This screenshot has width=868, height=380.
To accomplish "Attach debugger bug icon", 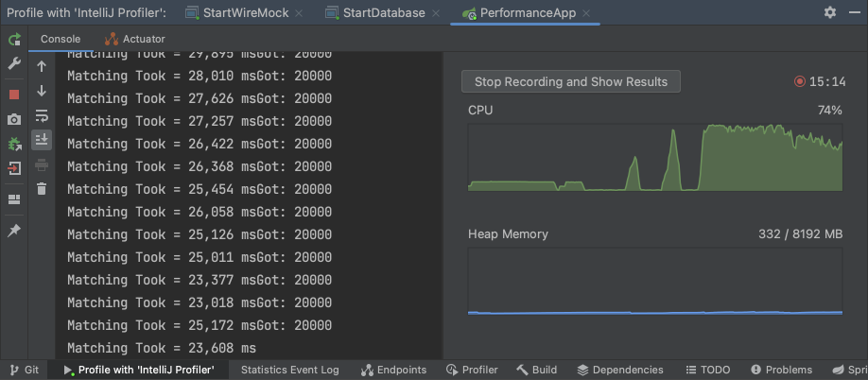I will coord(14,145).
